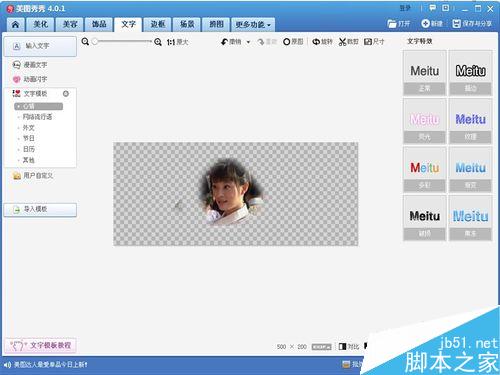Open the 文字模板教程 tutorial link

[x=41, y=345]
